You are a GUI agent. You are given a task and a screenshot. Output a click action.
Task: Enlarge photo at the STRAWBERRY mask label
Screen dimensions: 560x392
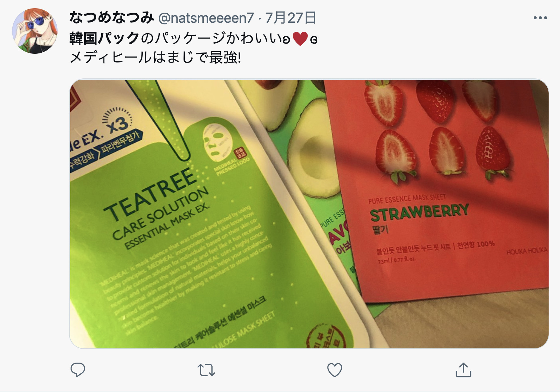(x=419, y=212)
